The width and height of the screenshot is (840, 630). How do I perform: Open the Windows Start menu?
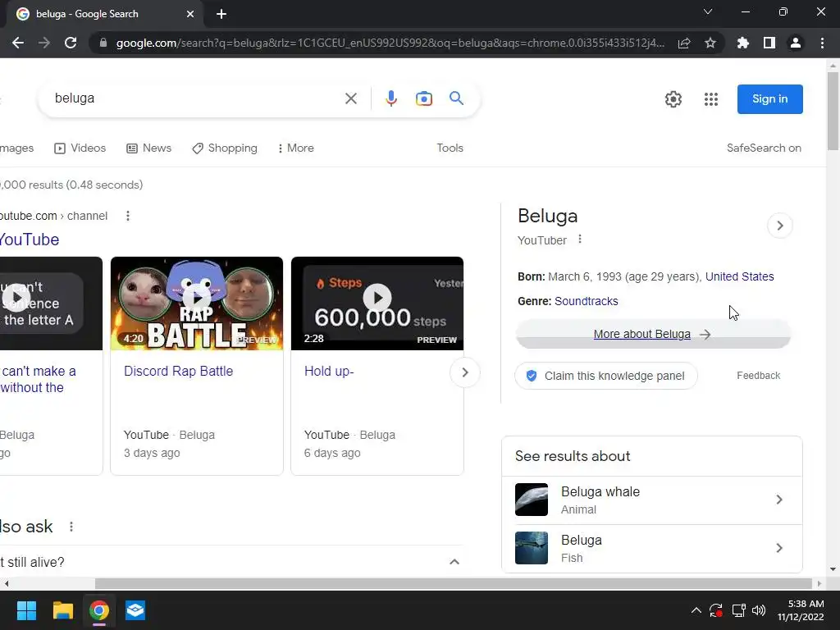pos(26,610)
